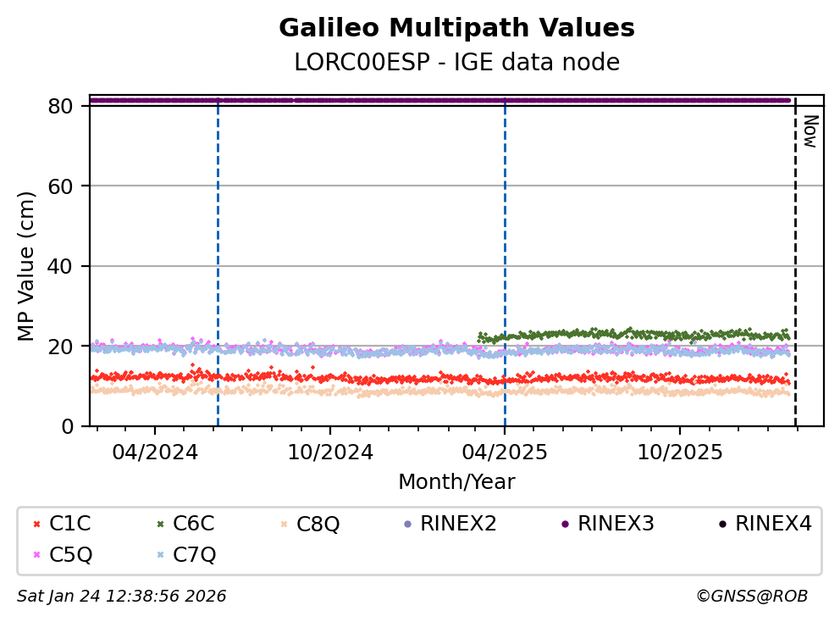The height and width of the screenshot is (622, 840).
Task: Click the black RINEX4 legend dot
Action: [x=721, y=524]
